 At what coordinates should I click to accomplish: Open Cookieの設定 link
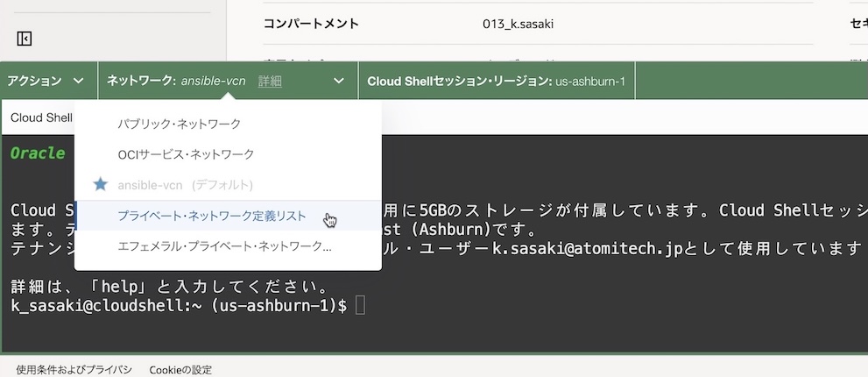pos(180,370)
